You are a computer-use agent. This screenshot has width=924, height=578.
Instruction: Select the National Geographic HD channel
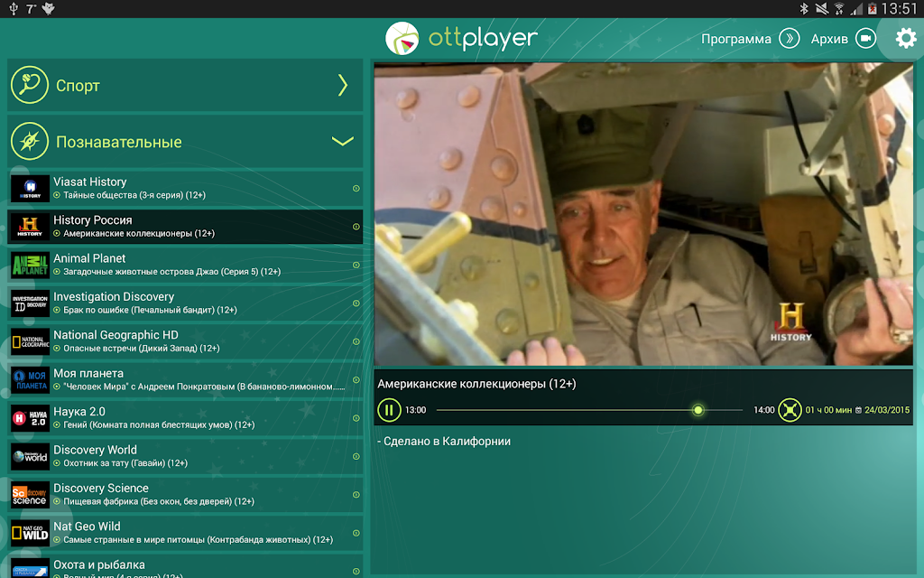185,341
